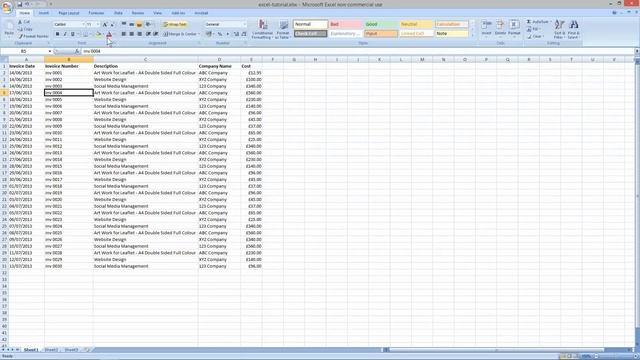
Task: Toggle middle vertical alignment
Action: tap(131, 24)
